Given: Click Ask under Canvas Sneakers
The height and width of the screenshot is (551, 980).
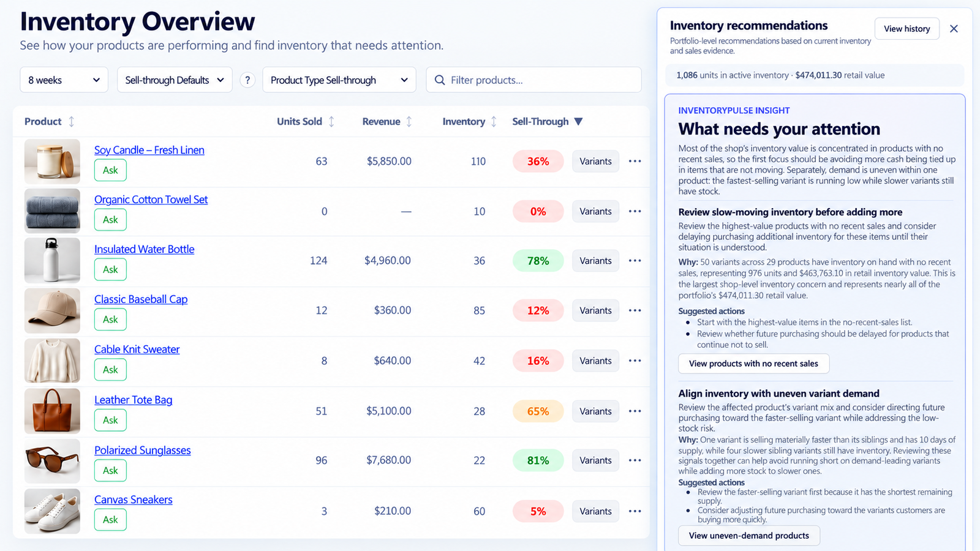Looking at the screenshot, I should pyautogui.click(x=110, y=520).
